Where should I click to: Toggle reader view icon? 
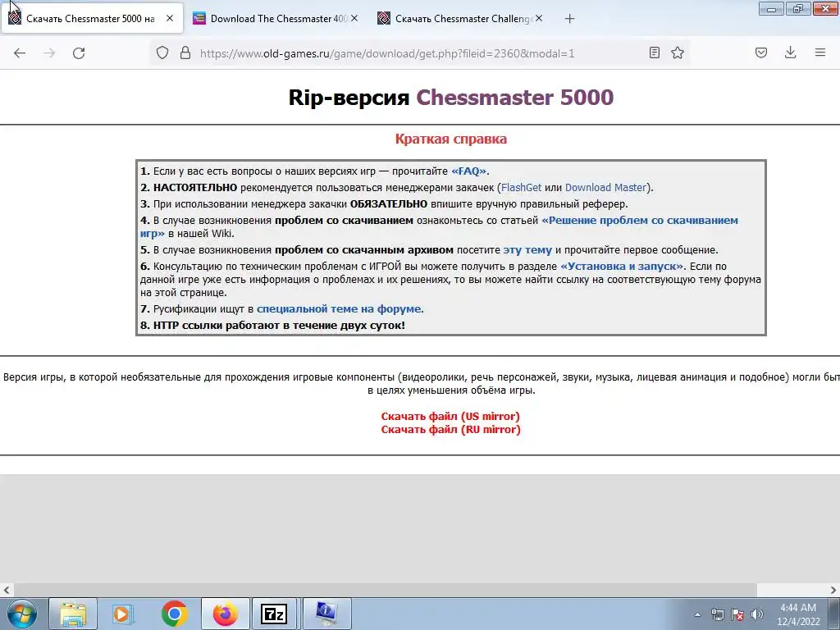[x=654, y=52]
